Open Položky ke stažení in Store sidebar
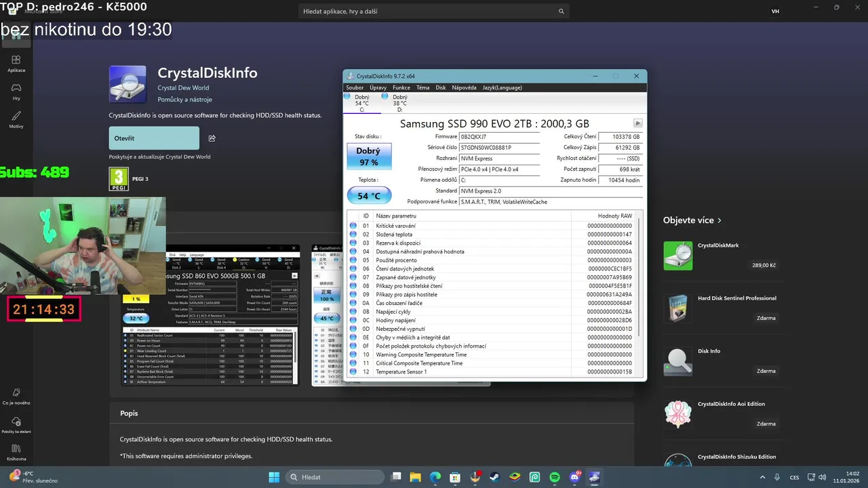Screen dimensions: 868x488 point(16,424)
